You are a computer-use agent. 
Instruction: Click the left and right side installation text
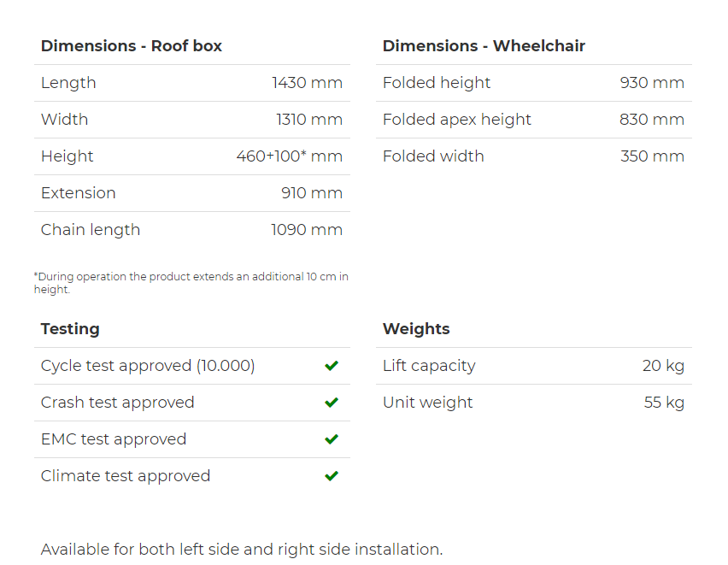[x=242, y=550]
